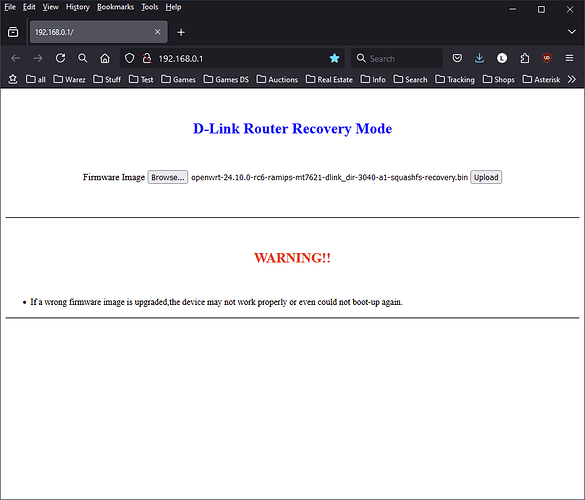585x500 pixels.
Task: Open the uBlock Origin extension icon
Action: coord(547,58)
